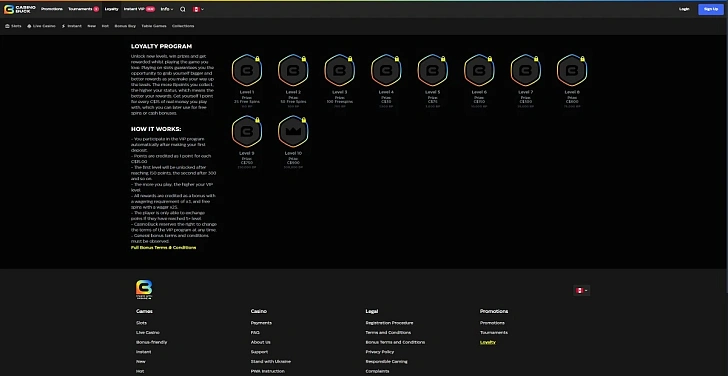Open the Live Casino game category
Viewport: 728px width, 376px height.
(41, 26)
